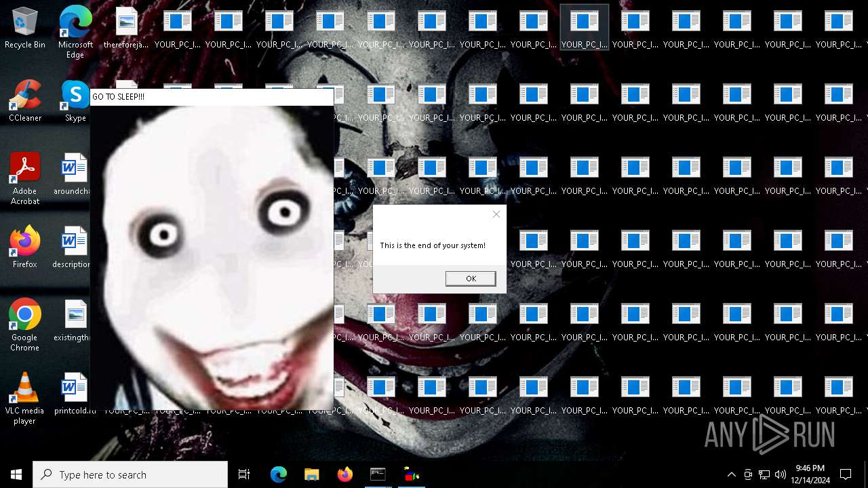This screenshot has width=868, height=488.
Task: Click the highlighted YOUR_PC_I... desktop file
Action: point(585,27)
